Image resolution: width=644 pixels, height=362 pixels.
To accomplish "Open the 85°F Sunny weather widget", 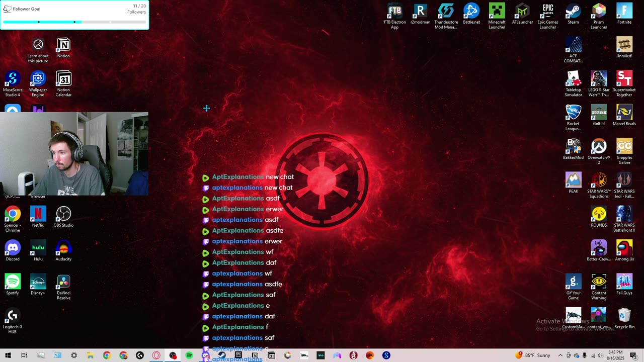I will pos(533,355).
